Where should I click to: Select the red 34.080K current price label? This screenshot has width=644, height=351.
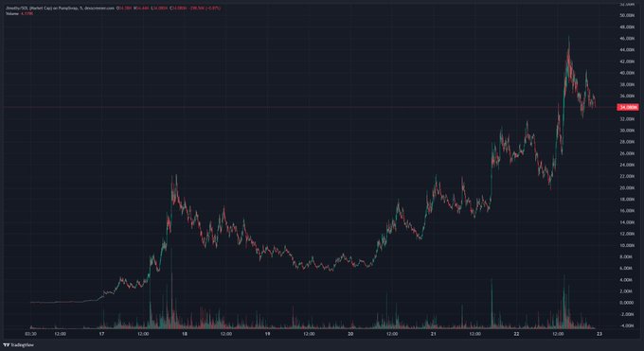coord(628,107)
